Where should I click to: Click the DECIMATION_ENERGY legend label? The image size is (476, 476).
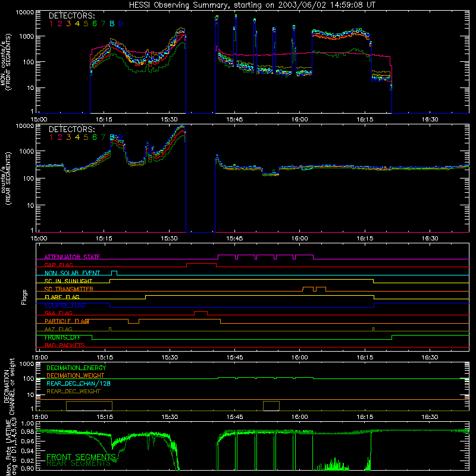[76, 368]
